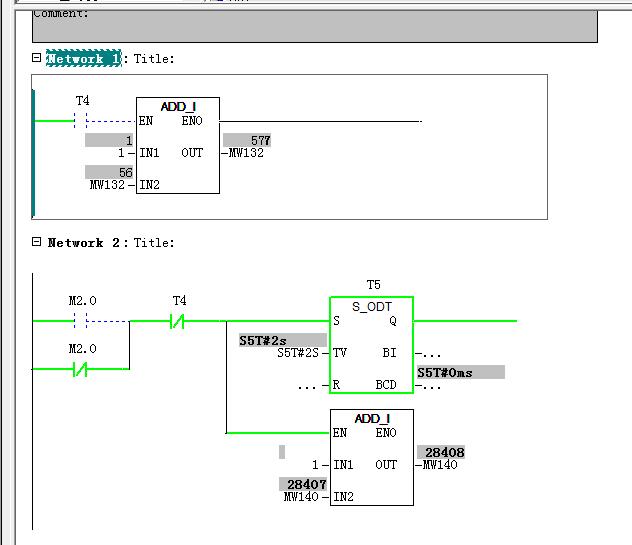Select the M2.0 normally closed contact

click(80, 369)
